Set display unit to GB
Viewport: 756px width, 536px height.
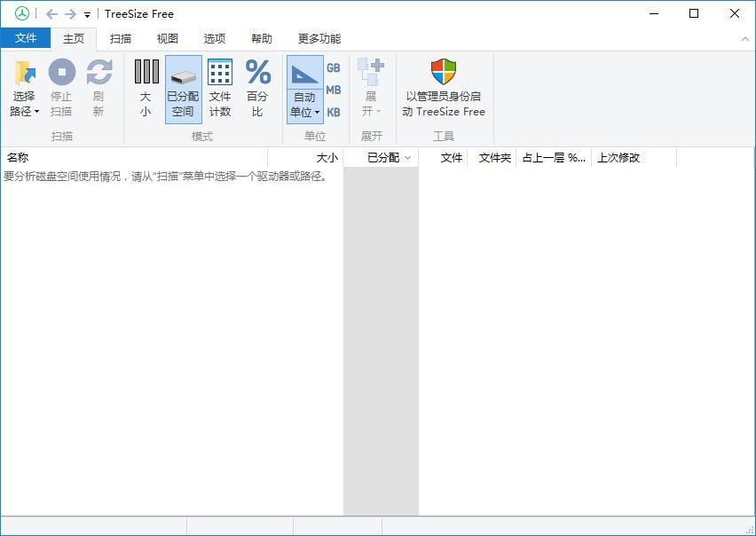(x=333, y=68)
